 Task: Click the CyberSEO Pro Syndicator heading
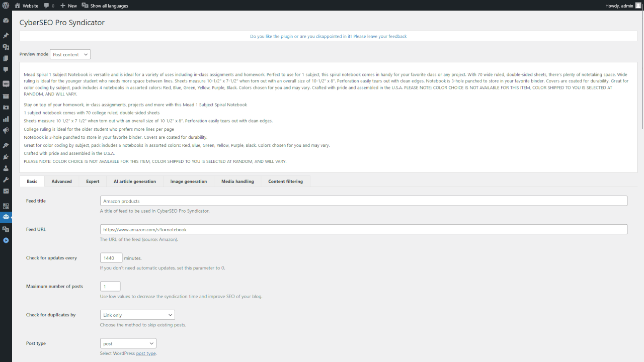[62, 23]
